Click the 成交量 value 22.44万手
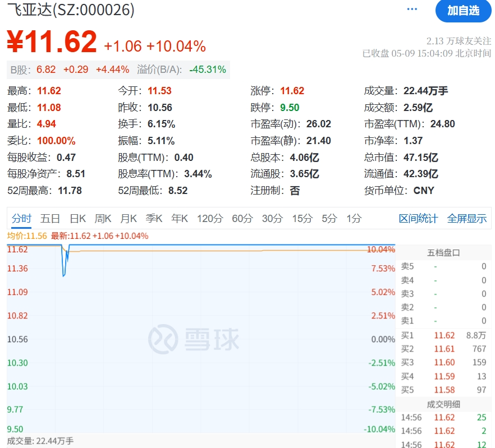Screen dimensions: 495x448 pyautogui.click(x=425, y=91)
